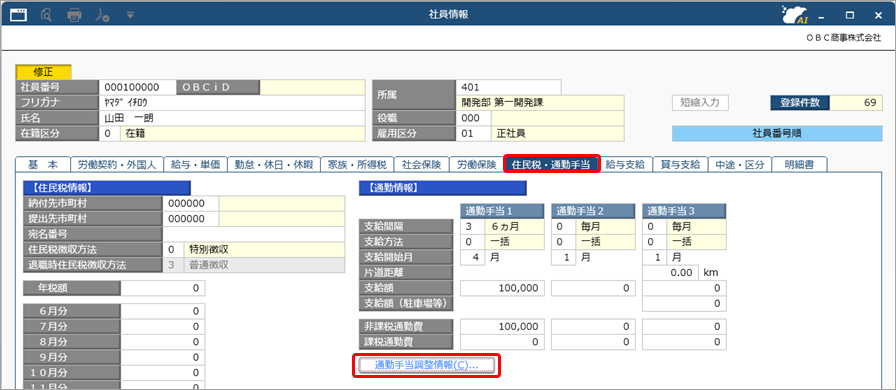
Task: Expand the toolbar dropdown arrow
Action: [131, 15]
